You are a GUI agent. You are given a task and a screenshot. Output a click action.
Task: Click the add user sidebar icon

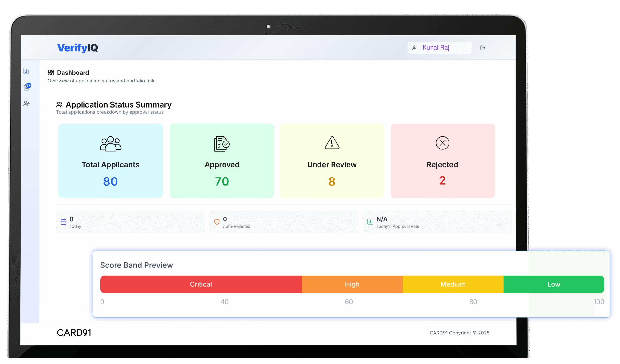tap(26, 104)
